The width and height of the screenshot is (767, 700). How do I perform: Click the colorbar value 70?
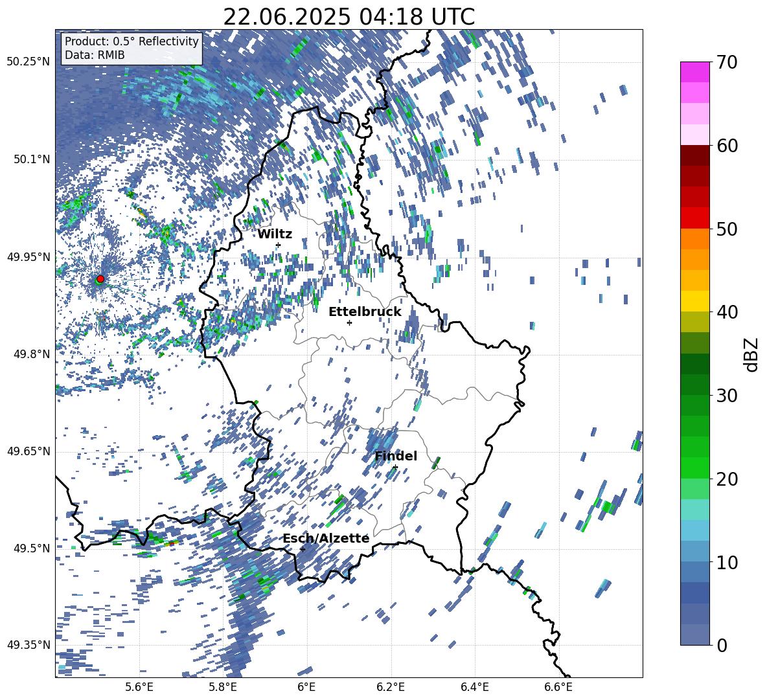coord(727,62)
